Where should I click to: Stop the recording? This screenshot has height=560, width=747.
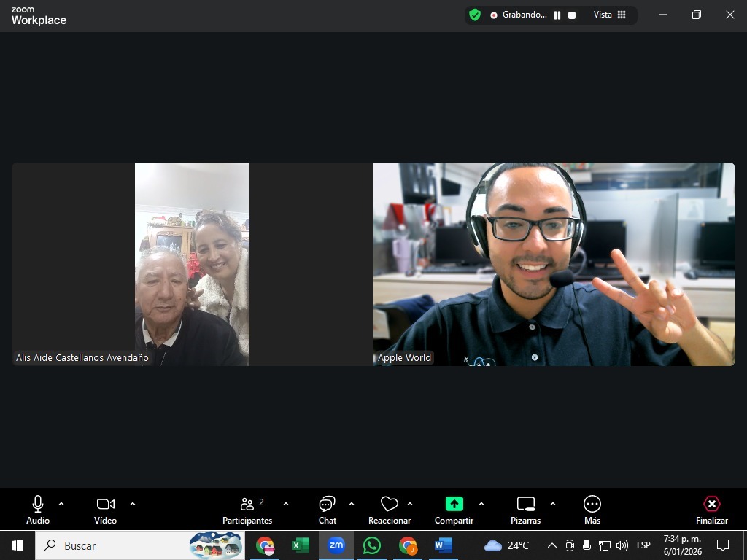coord(572,15)
